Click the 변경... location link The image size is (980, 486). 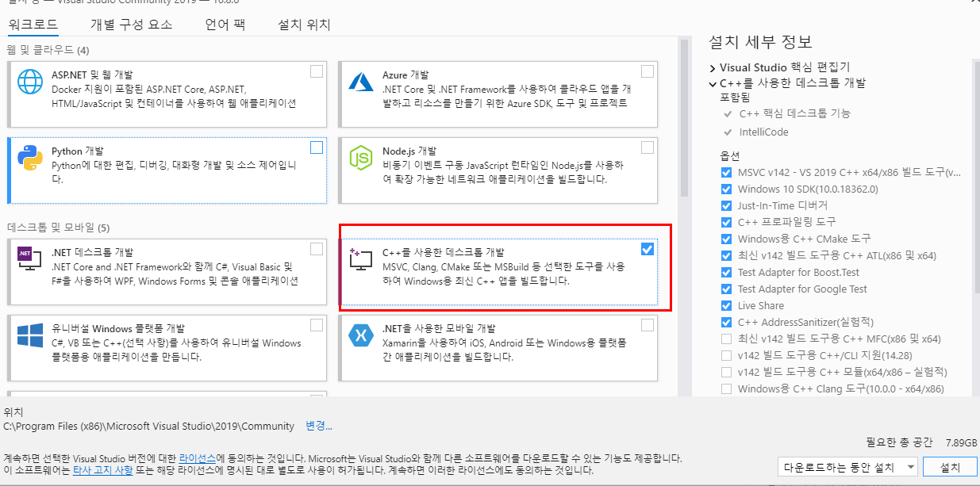click(x=319, y=426)
